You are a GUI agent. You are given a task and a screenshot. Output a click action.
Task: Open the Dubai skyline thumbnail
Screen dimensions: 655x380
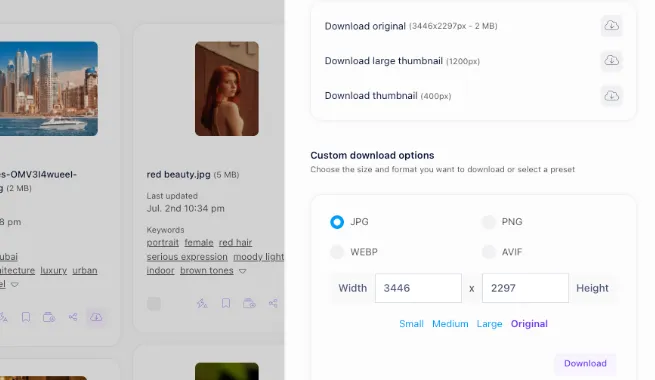(49, 89)
